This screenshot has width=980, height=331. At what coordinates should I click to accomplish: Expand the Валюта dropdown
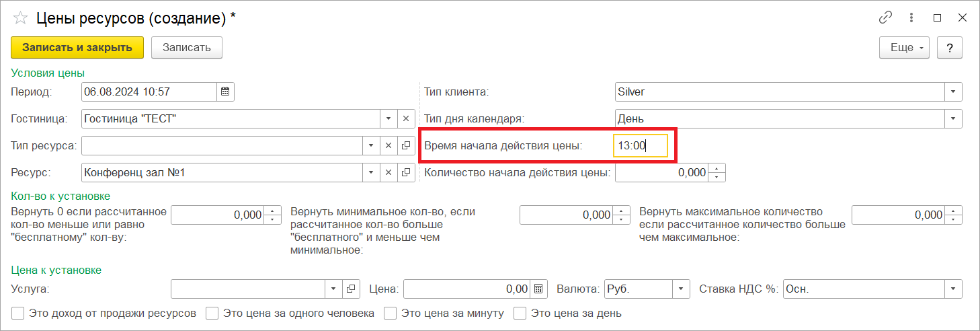pyautogui.click(x=682, y=289)
